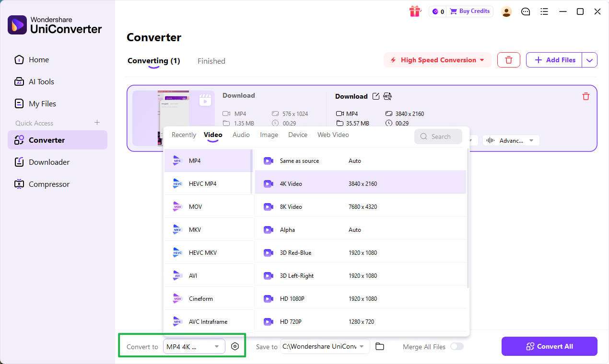The width and height of the screenshot is (609, 364).
Task: Click the format list vertical scrollbar
Action: click(x=252, y=171)
